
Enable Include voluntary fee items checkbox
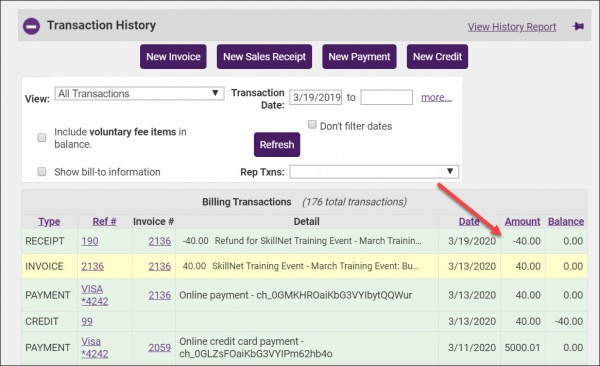[x=42, y=137]
